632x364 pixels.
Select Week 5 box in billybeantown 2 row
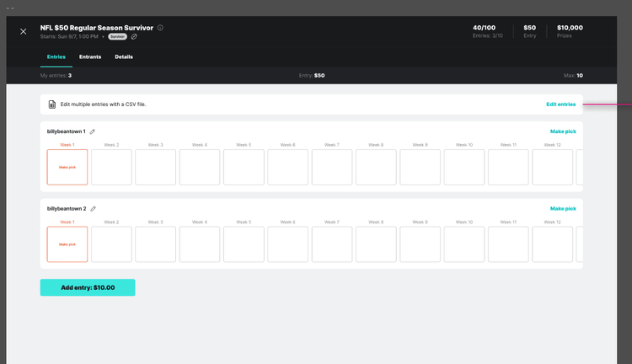tap(244, 244)
